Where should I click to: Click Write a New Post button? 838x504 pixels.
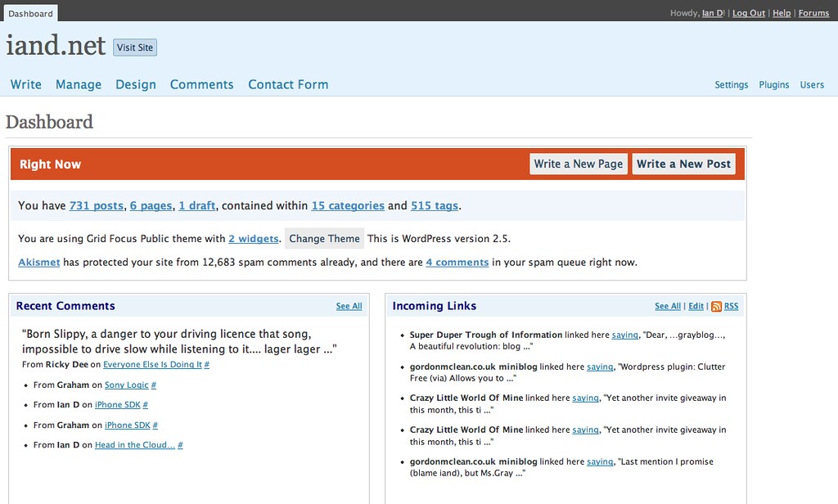tap(683, 164)
